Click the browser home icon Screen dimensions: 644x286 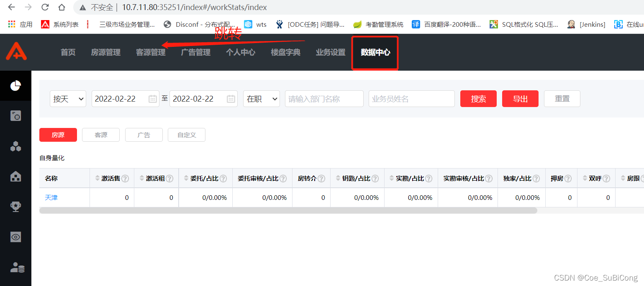click(62, 7)
